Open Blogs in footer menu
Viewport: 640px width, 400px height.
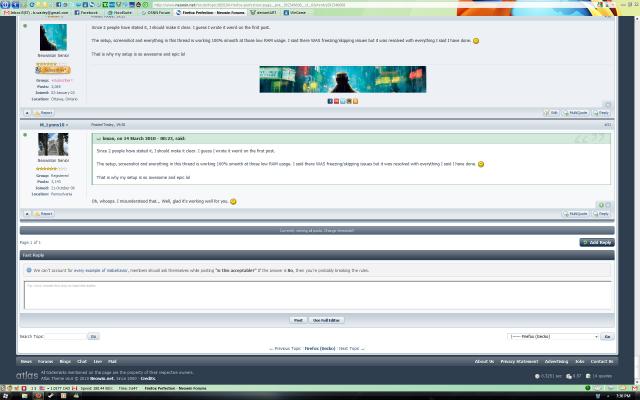(x=65, y=362)
